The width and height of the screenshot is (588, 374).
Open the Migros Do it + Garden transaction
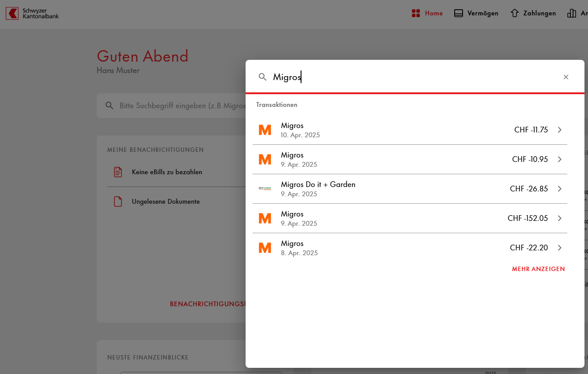(x=410, y=189)
